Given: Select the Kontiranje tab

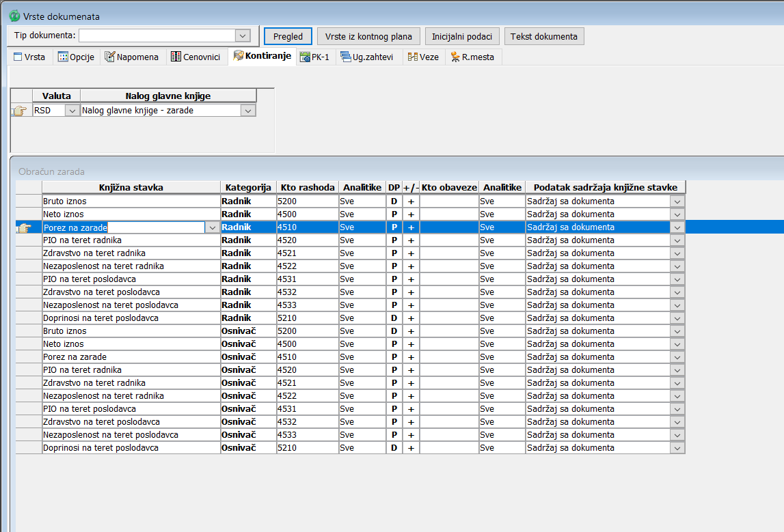Looking at the screenshot, I should point(262,56).
